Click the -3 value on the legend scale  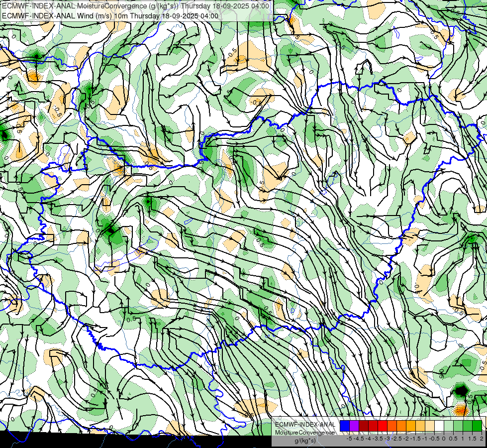click(x=387, y=439)
